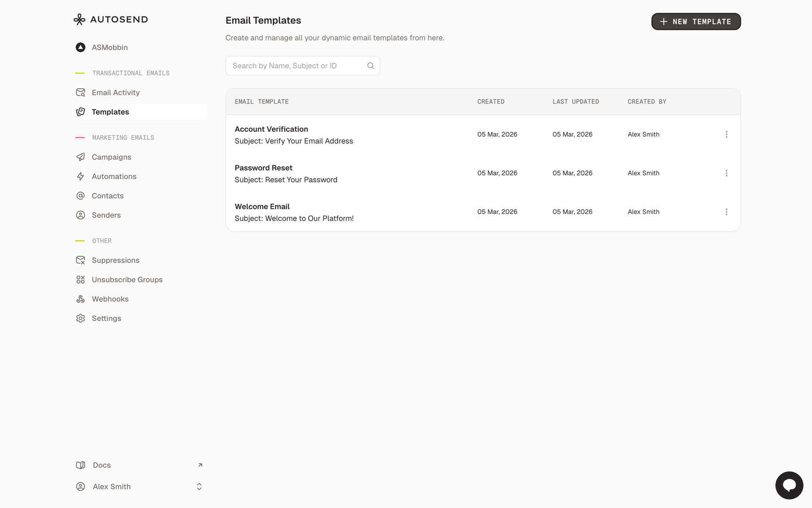Click the Templates sidebar icon

coord(80,112)
